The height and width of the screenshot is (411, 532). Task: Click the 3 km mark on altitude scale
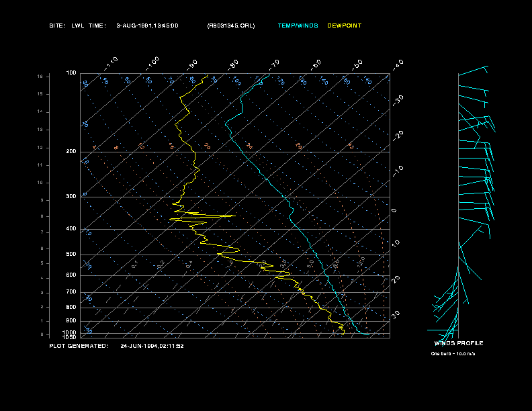42,293
